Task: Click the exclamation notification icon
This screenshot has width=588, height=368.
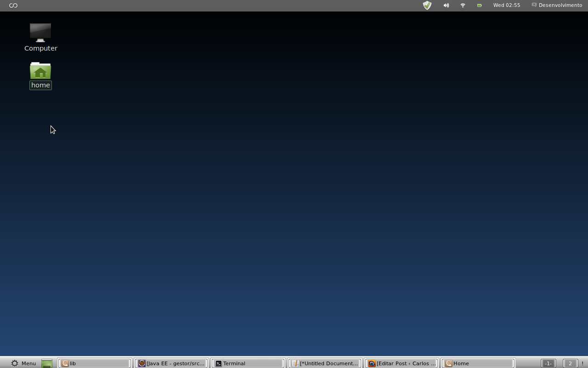Action: 582,363
